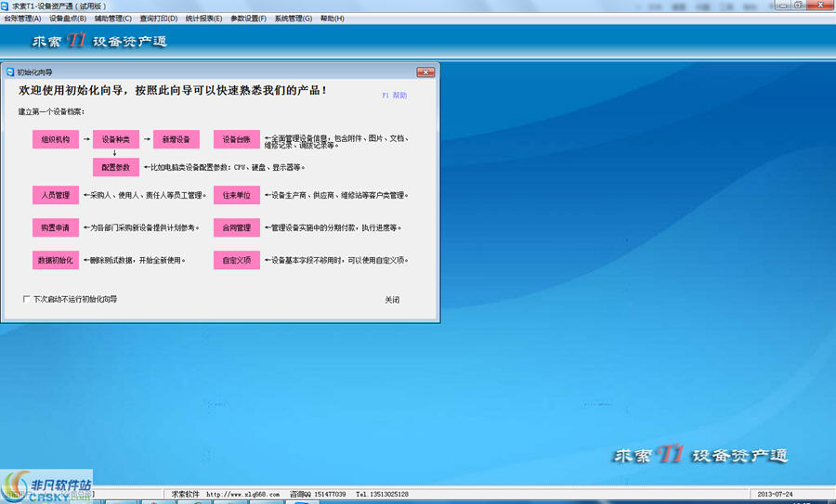The image size is (836, 504).
Task: Click the 合同管理 pink button
Action: [x=237, y=227]
